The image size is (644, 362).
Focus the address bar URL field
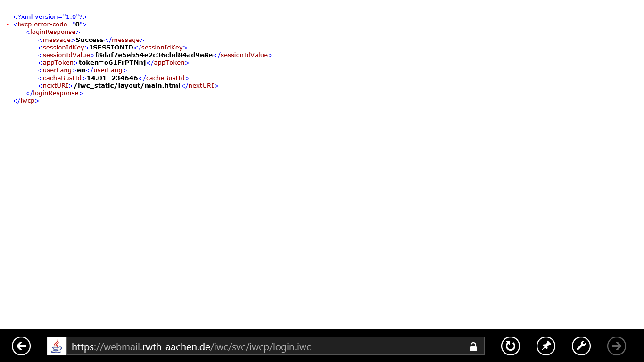pos(275,346)
